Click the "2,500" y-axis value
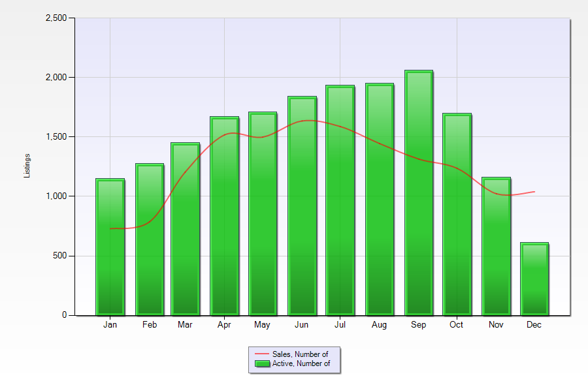The height and width of the screenshot is (385, 588). pyautogui.click(x=56, y=18)
